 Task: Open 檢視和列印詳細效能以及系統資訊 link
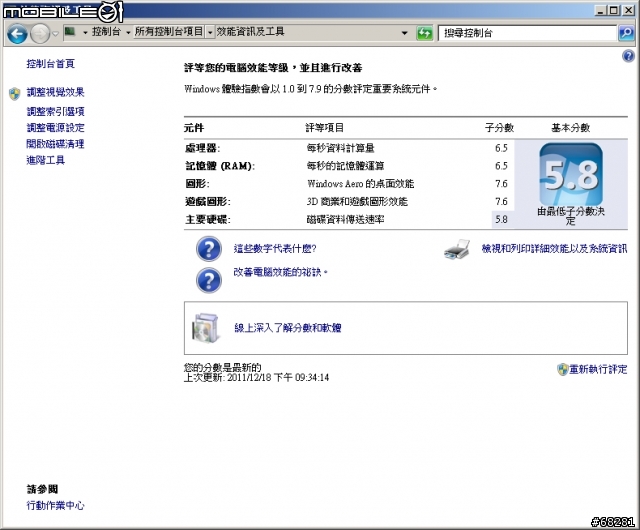point(554,249)
